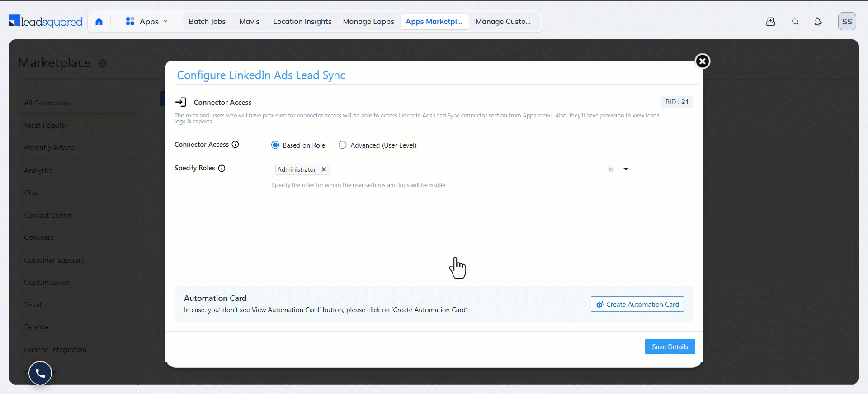Select the Manage Lapps tab
The height and width of the screenshot is (394, 868).
tap(368, 21)
